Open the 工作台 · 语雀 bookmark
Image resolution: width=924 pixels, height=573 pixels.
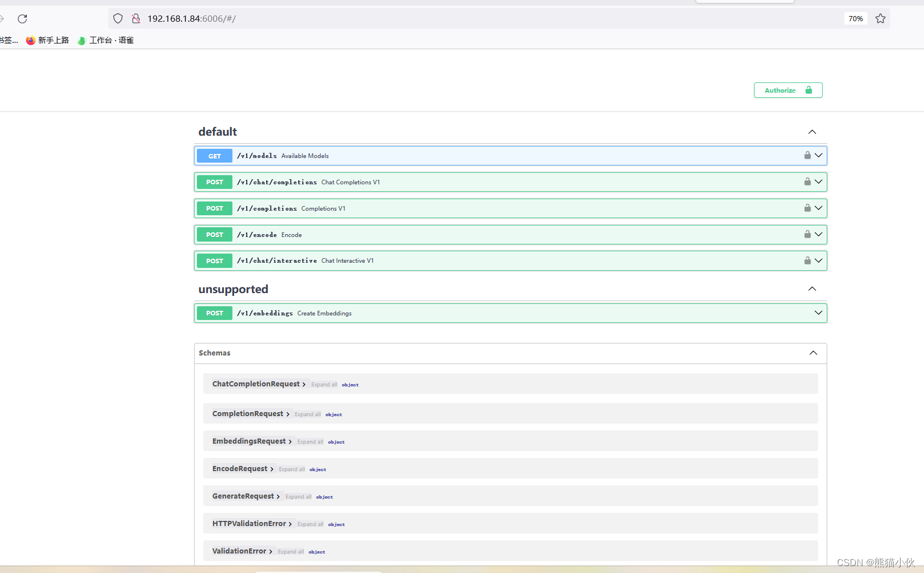pyautogui.click(x=105, y=40)
